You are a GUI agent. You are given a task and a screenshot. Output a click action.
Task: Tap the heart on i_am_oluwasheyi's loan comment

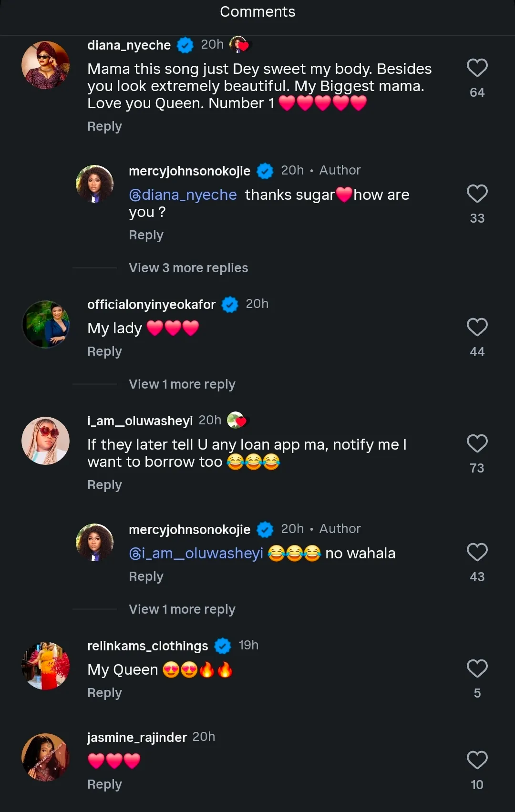click(477, 443)
